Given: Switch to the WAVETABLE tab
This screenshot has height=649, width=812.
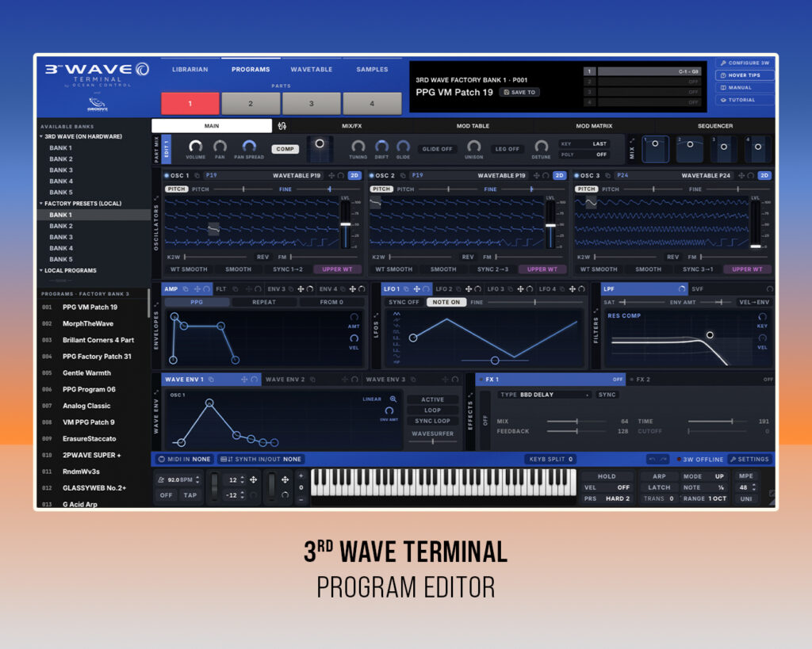Looking at the screenshot, I should 311,70.
